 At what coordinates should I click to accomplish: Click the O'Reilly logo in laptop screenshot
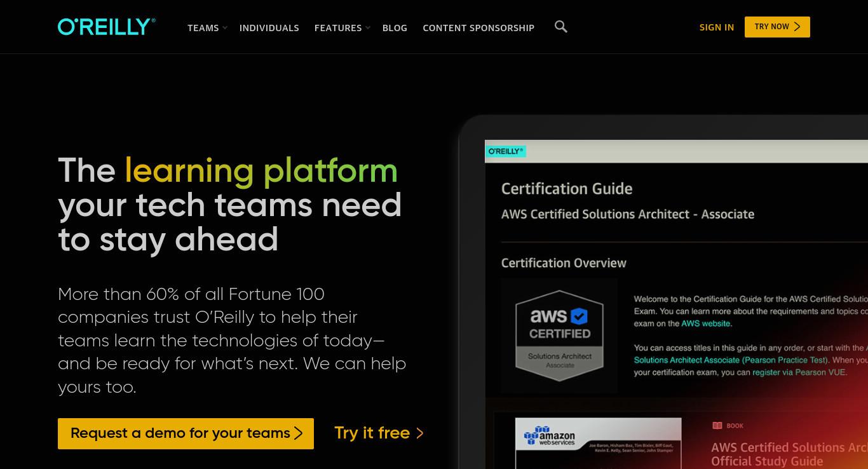(506, 151)
